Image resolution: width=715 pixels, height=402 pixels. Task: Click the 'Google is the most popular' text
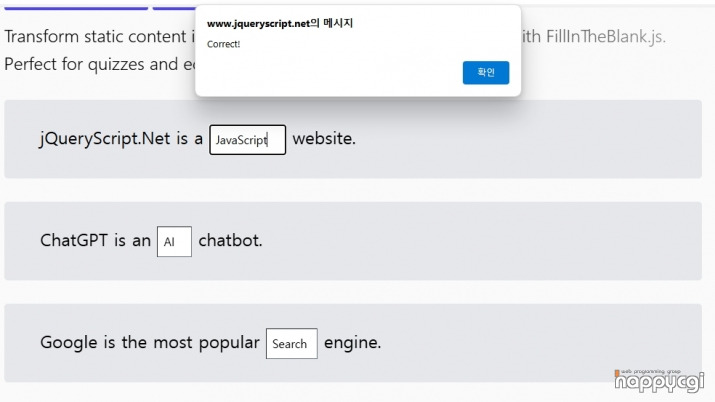(x=150, y=342)
